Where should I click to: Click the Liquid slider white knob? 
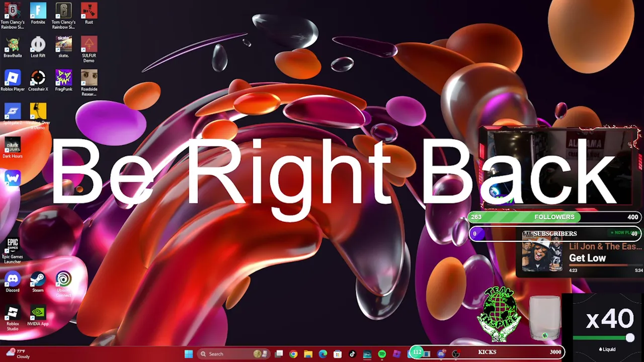click(630, 338)
